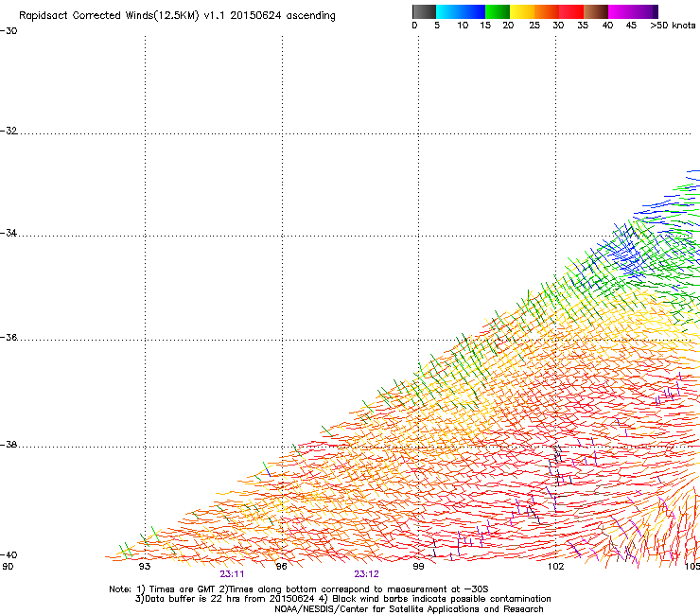Viewport: 700px width, 615px height.
Task: Click the '102' longitude axis label
Action: point(555,567)
